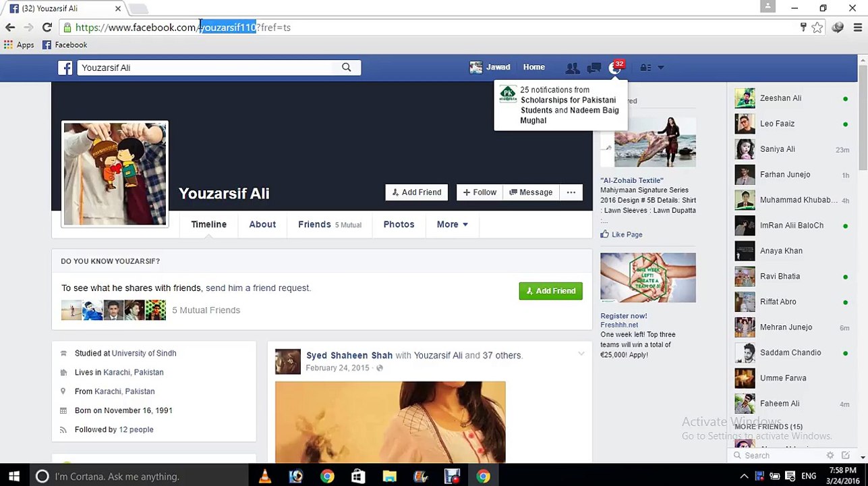This screenshot has height=486, width=868.
Task: Select the About tab
Action: [262, 225]
